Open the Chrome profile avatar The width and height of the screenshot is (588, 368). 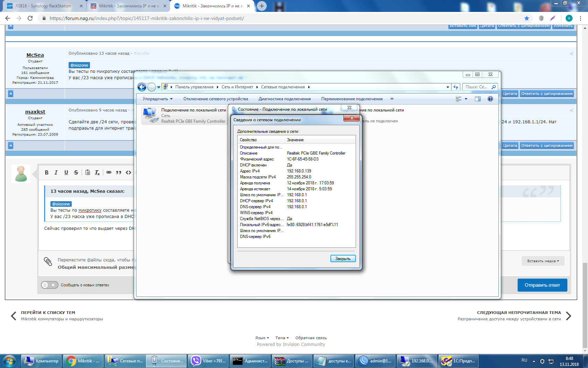[569, 18]
